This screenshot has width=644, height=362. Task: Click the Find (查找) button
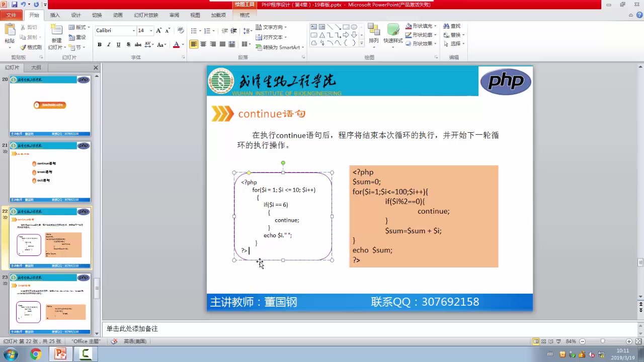pyautogui.click(x=452, y=26)
